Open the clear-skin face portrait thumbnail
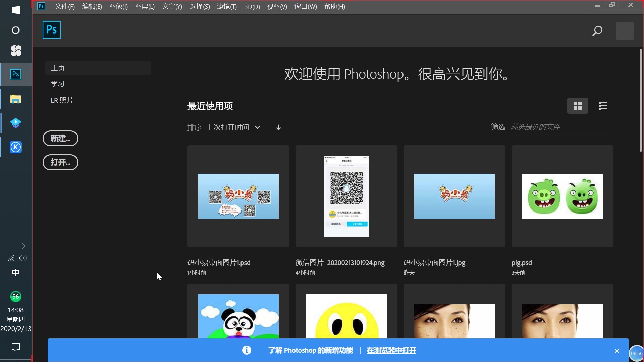644x362 pixels. [562, 311]
